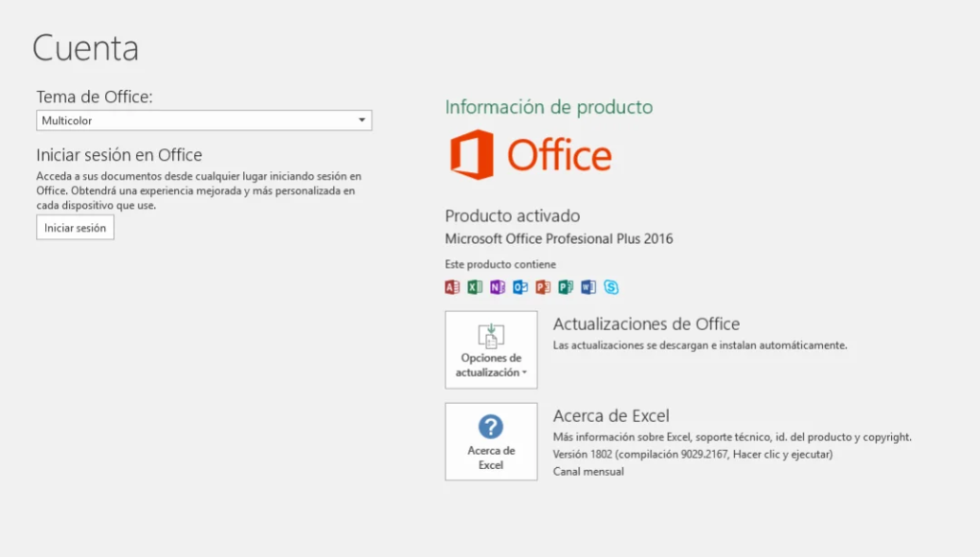
Task: Click the Más información sobre Excel text
Action: click(732, 437)
